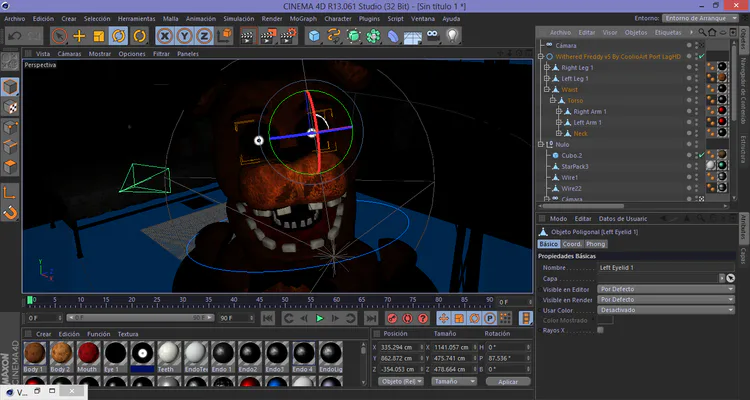
Task: Open the Tamaño dropdown in coordinates
Action: pyautogui.click(x=454, y=381)
